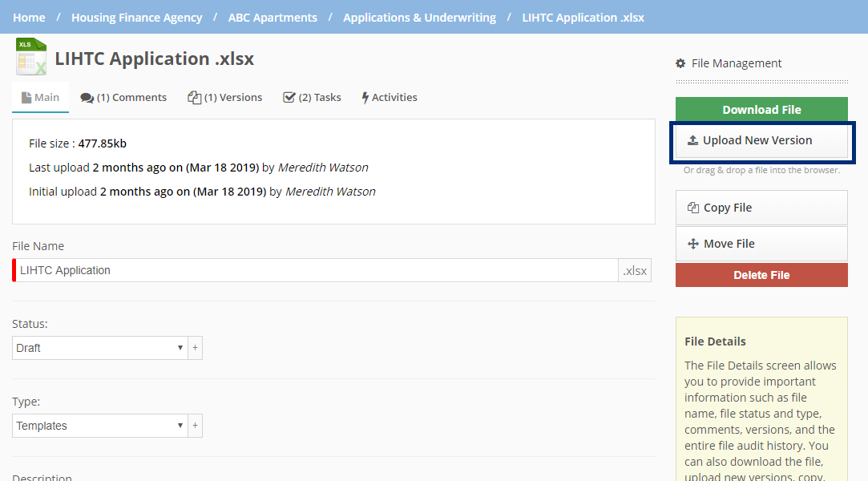Select the Move File button
Image resolution: width=868 pixels, height=481 pixels.
761,244
